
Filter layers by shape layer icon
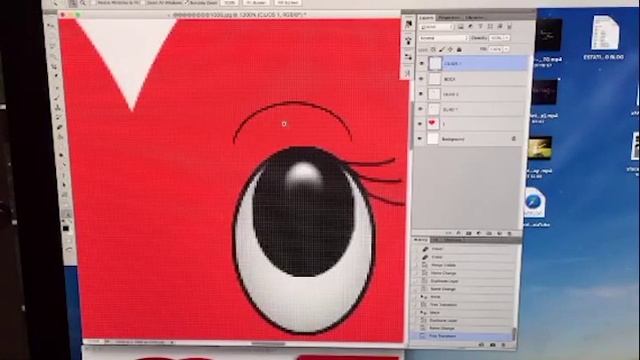[x=490, y=27]
